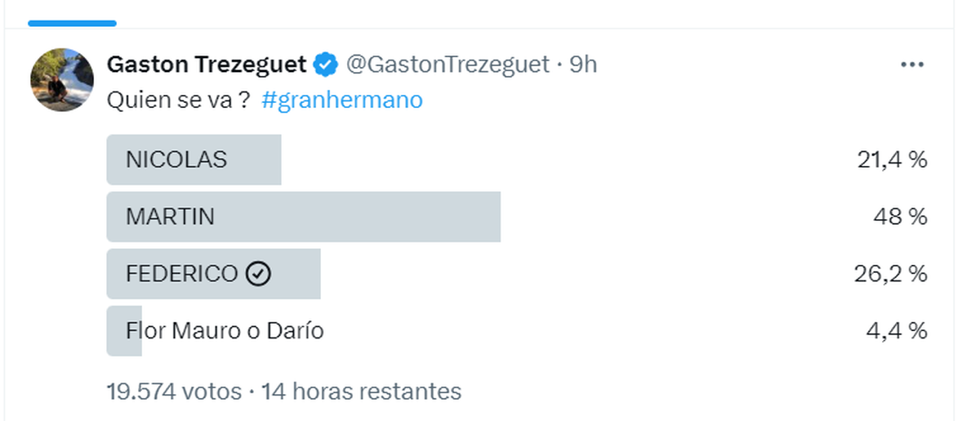Image resolution: width=980 pixels, height=421 pixels.
Task: Click the Quien se va ? tweet text
Action: pyautogui.click(x=179, y=100)
